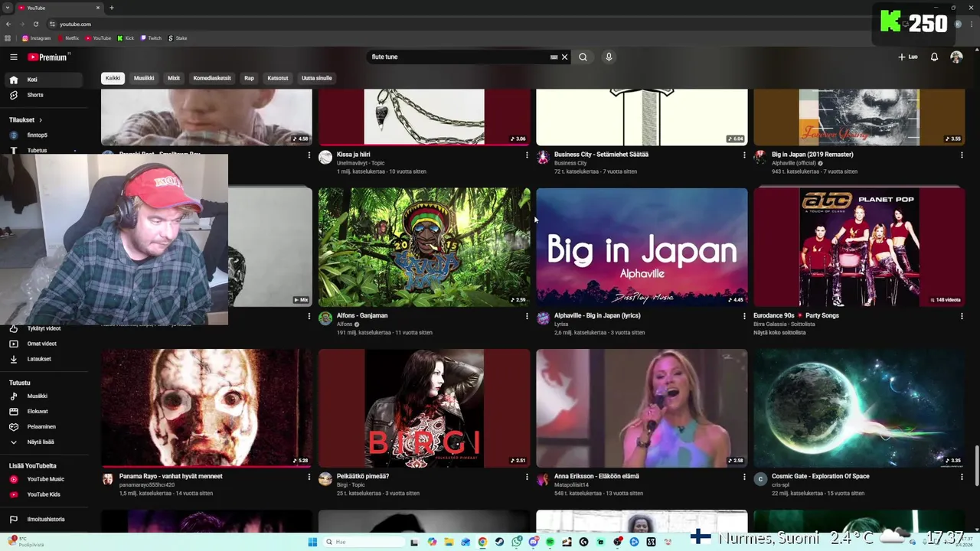Click the magnifier search button
Image resolution: width=980 pixels, height=551 pixels.
(583, 57)
